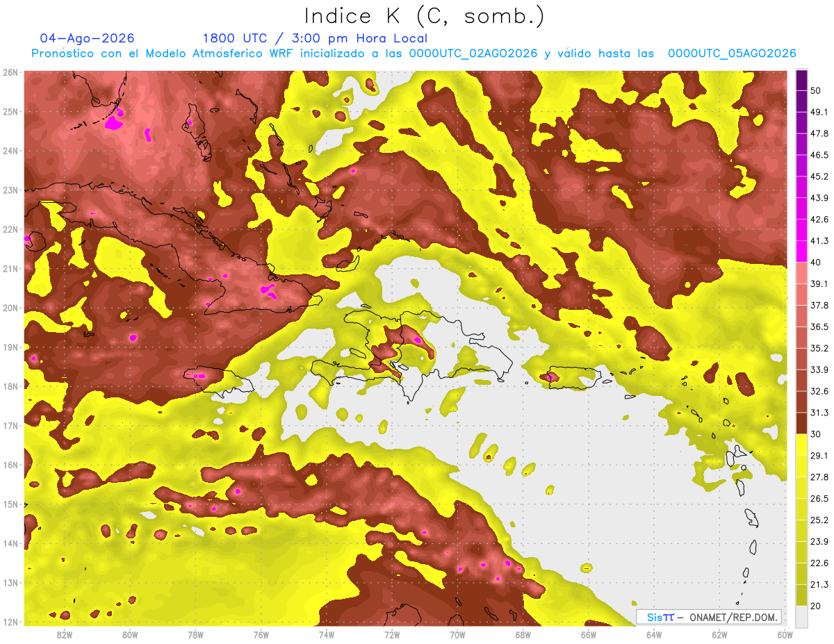Click the colorbar label "33.9"

pos(818,370)
